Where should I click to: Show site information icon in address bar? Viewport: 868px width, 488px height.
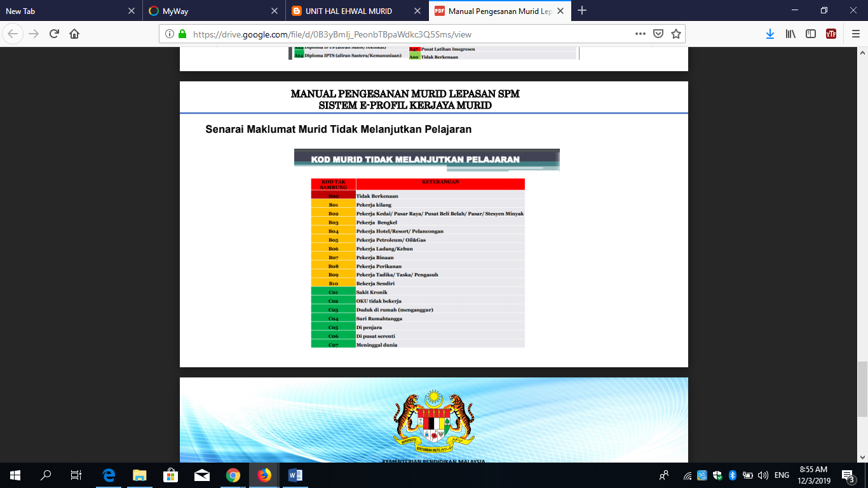click(x=170, y=34)
